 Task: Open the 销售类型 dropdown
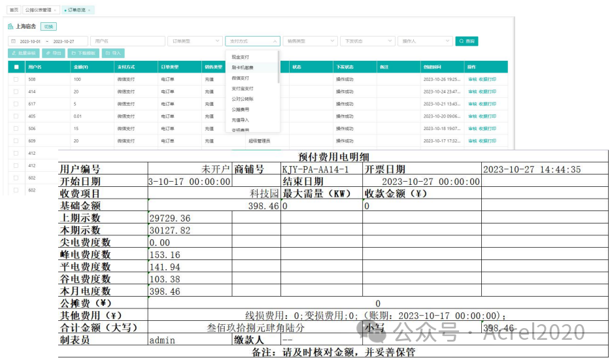pyautogui.click(x=310, y=41)
